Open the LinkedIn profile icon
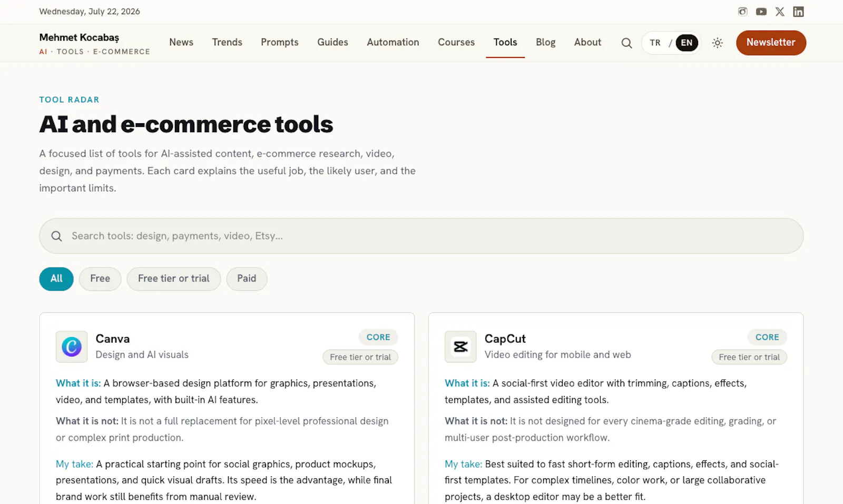The image size is (843, 504). (x=798, y=12)
